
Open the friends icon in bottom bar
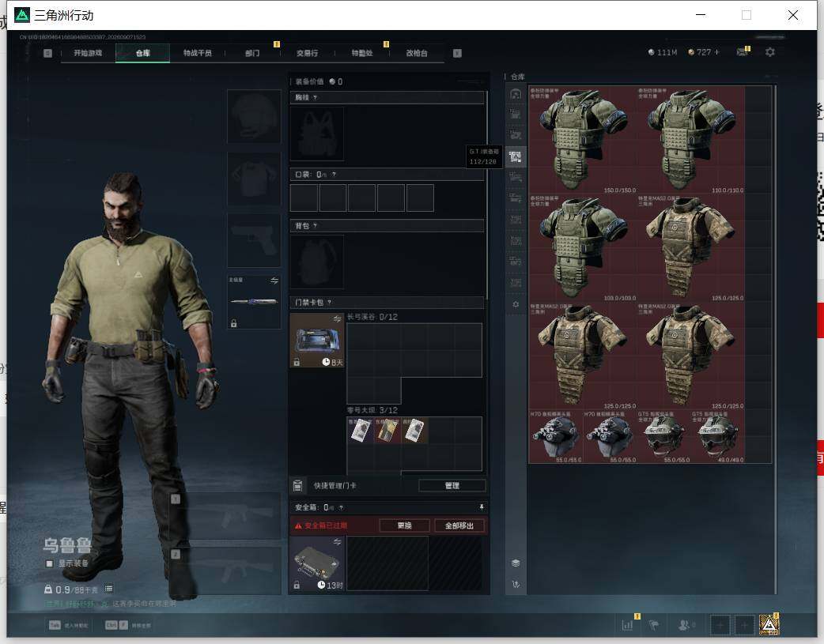pos(685,625)
